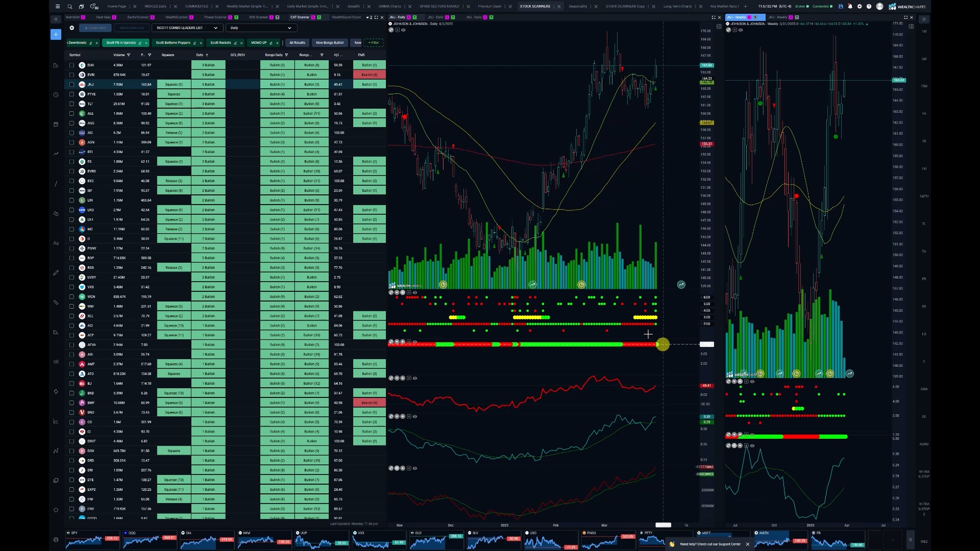Open the hamburger main menu

click(58, 7)
